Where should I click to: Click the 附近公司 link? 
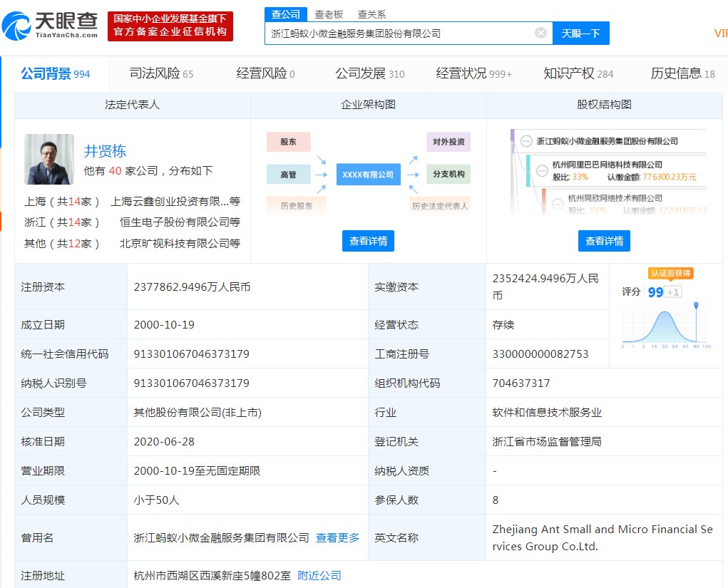pyautogui.click(x=319, y=575)
